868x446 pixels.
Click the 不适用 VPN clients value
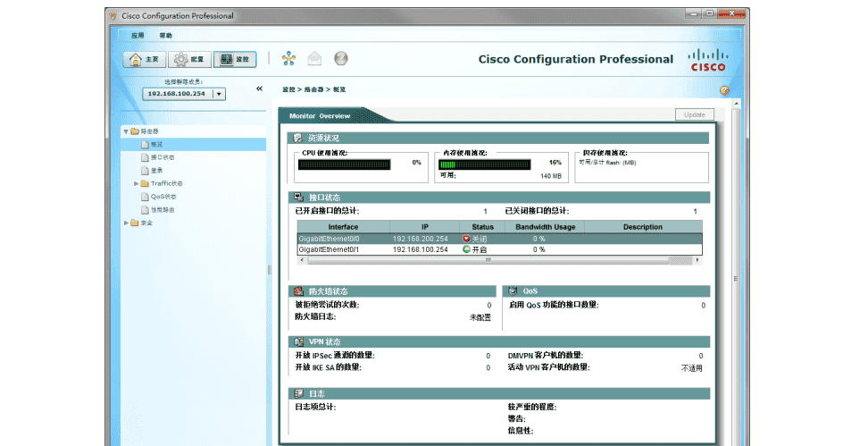tap(692, 368)
